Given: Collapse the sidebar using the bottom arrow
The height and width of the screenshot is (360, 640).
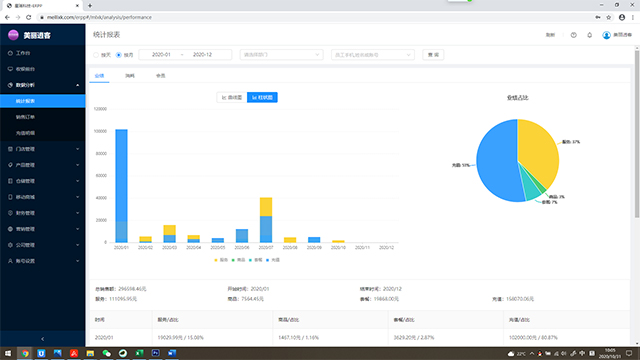Looking at the screenshot, I should tap(42, 339).
